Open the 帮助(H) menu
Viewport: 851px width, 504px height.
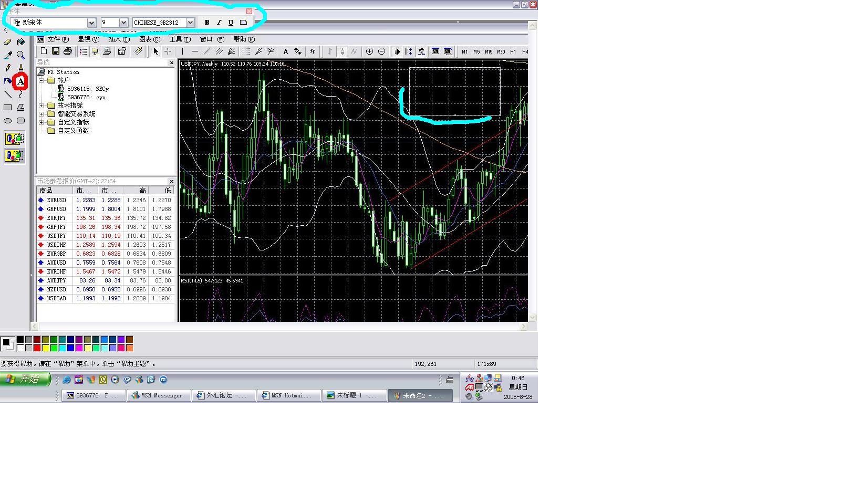(244, 39)
